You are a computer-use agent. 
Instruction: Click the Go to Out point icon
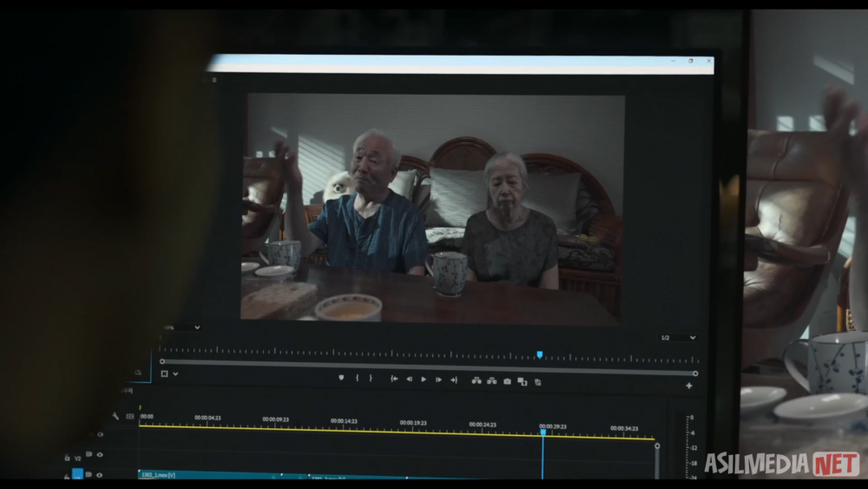[x=453, y=379]
